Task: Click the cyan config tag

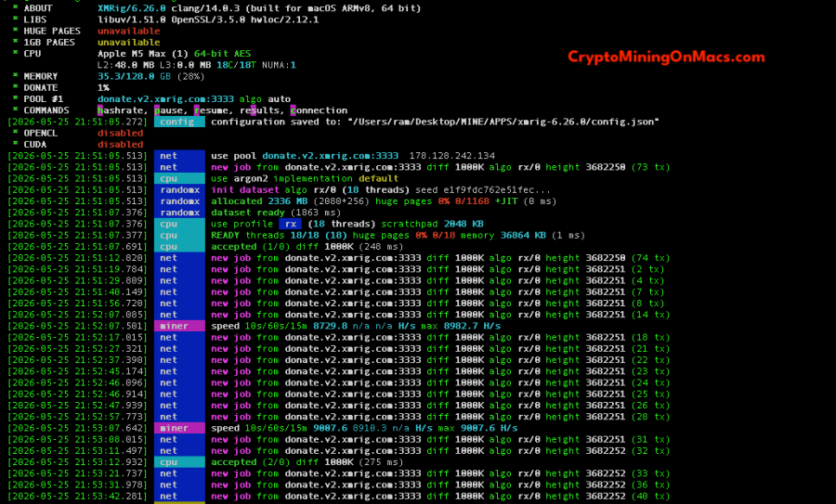Action: coord(179,122)
